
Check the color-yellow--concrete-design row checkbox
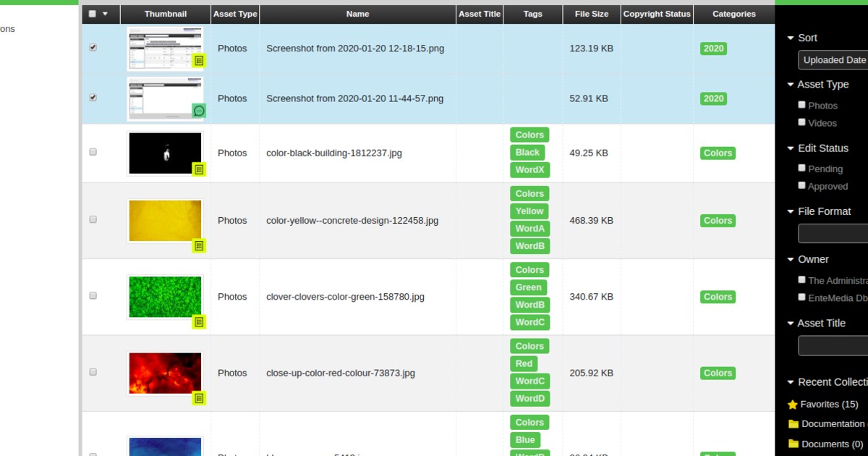pyautogui.click(x=93, y=219)
